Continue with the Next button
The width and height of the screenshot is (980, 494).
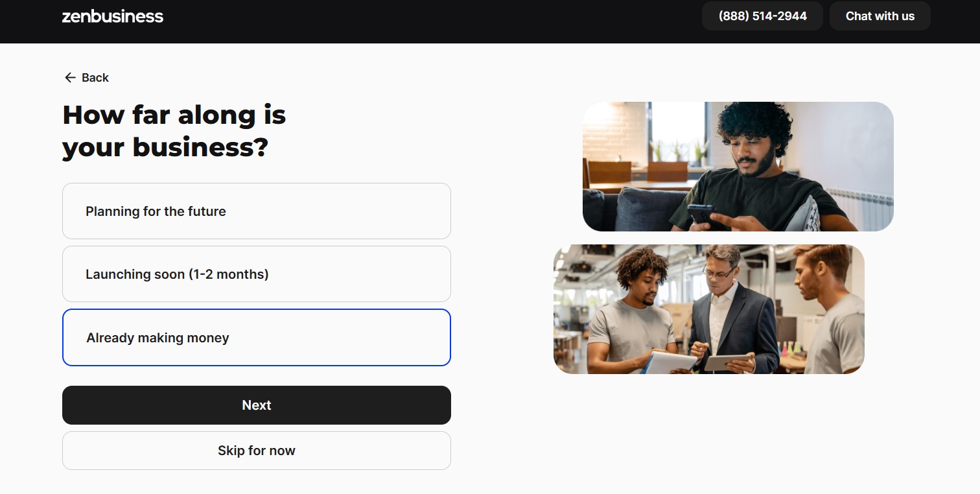pyautogui.click(x=257, y=405)
